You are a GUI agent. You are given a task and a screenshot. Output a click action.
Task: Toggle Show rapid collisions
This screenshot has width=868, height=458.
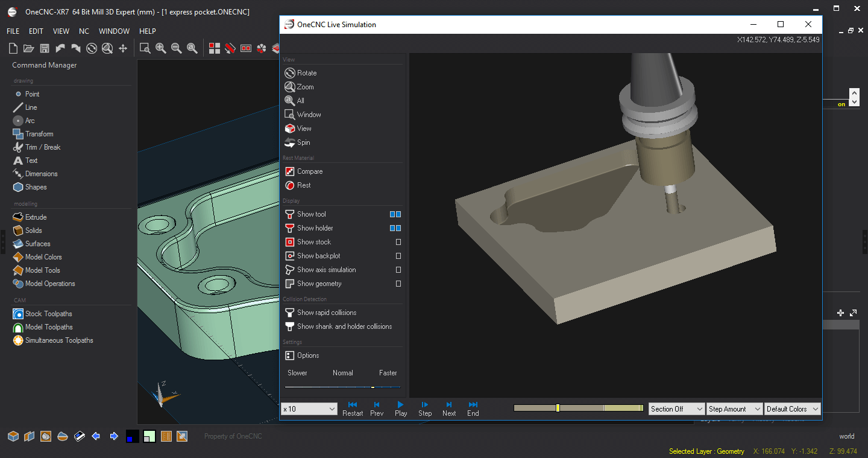point(321,313)
